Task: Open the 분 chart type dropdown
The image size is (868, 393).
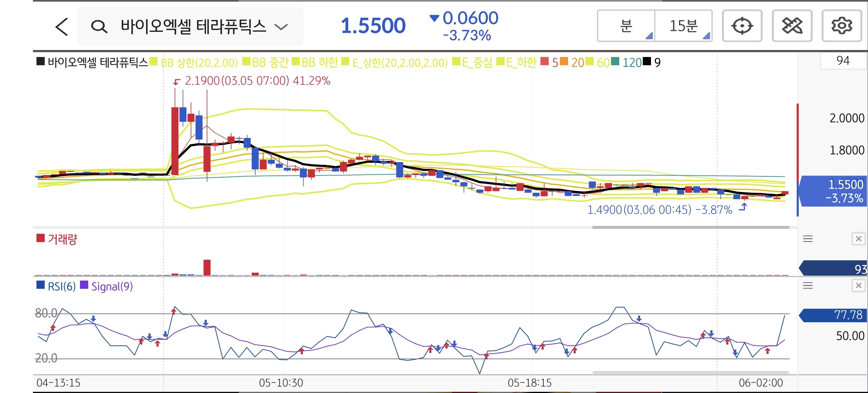Action: pyautogui.click(x=626, y=26)
